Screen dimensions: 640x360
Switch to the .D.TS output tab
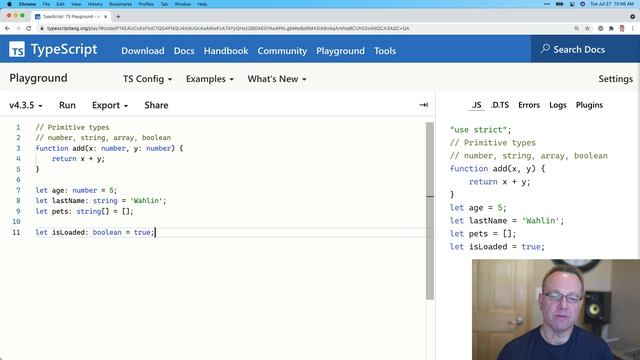point(500,105)
